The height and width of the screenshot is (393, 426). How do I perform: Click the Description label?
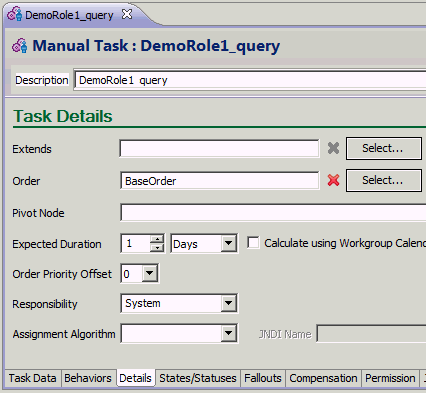click(x=42, y=80)
